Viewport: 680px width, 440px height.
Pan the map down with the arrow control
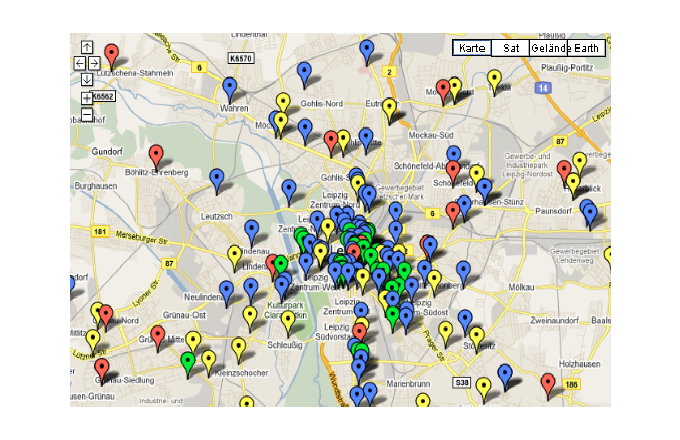coord(87,79)
